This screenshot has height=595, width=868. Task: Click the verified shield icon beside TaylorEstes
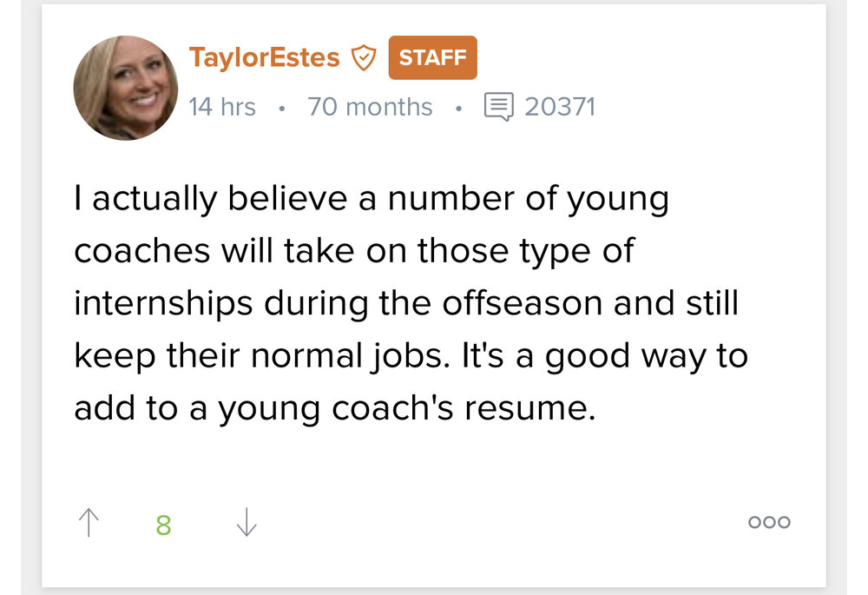point(363,58)
